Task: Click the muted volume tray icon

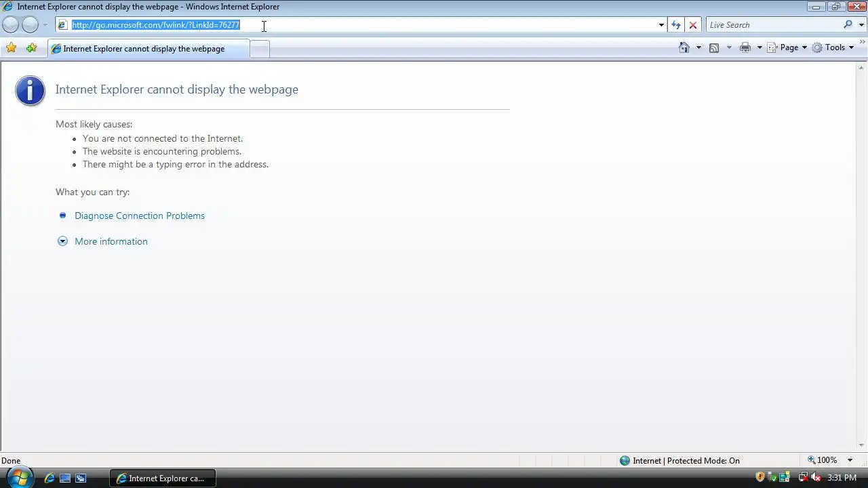Action: point(816,477)
